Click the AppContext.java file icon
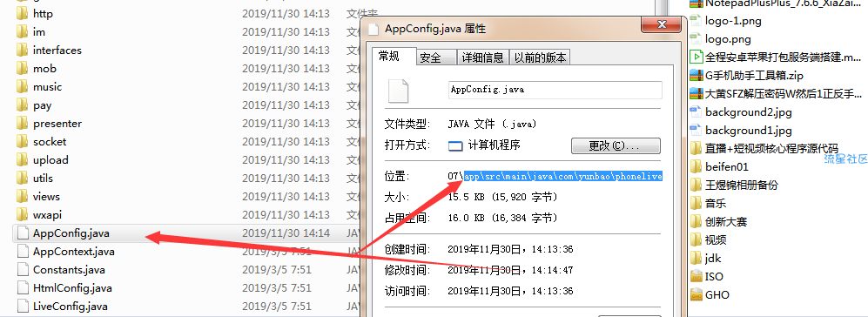868x317 pixels. (22, 251)
